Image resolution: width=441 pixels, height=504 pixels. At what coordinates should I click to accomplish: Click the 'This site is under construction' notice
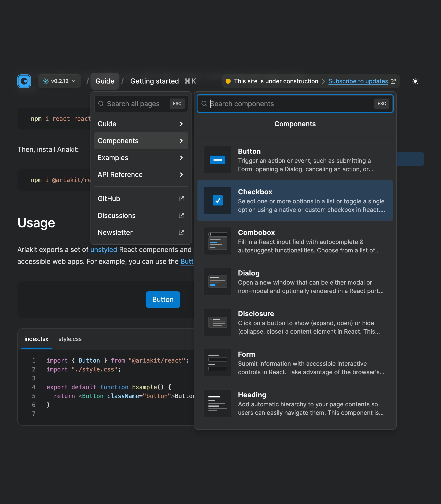[x=276, y=81]
